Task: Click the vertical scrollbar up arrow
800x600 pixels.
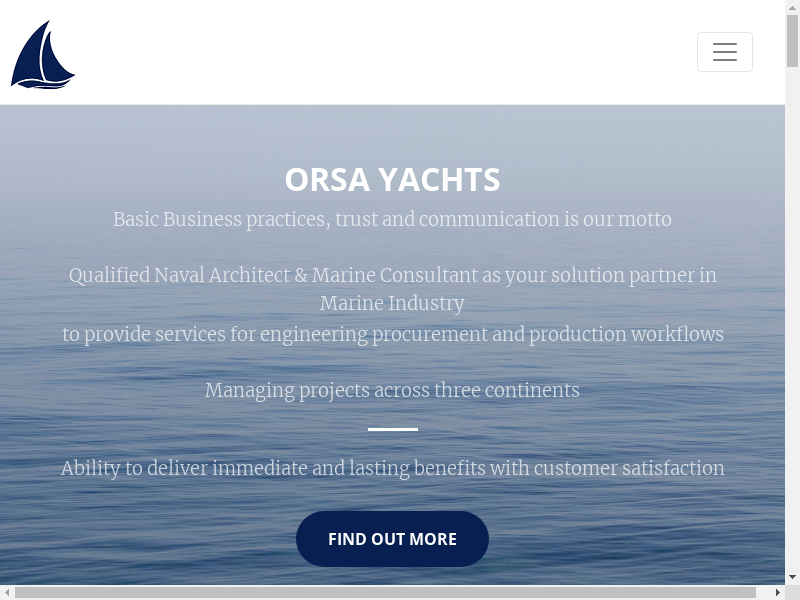Action: point(792,7)
